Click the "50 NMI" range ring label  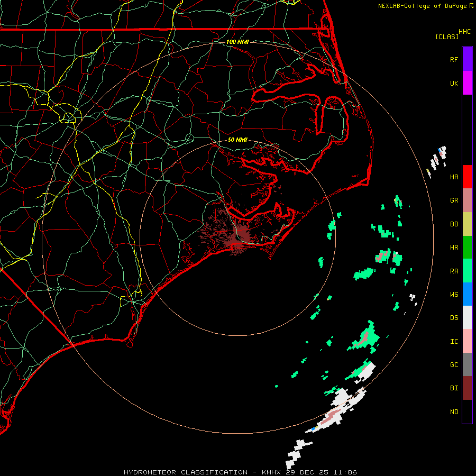pyautogui.click(x=237, y=140)
